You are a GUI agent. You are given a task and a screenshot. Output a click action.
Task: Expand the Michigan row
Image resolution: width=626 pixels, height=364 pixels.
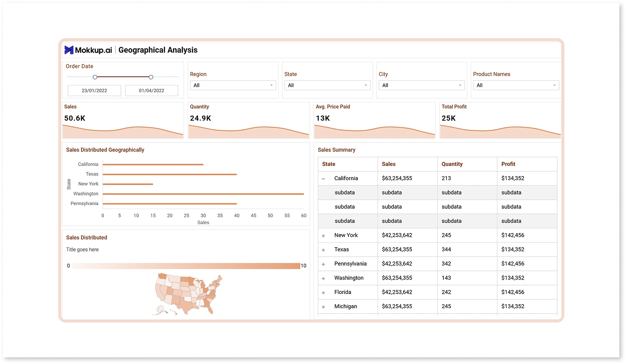coord(324,307)
